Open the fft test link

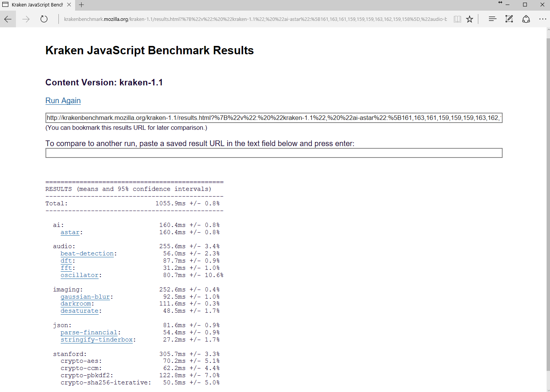tap(66, 268)
